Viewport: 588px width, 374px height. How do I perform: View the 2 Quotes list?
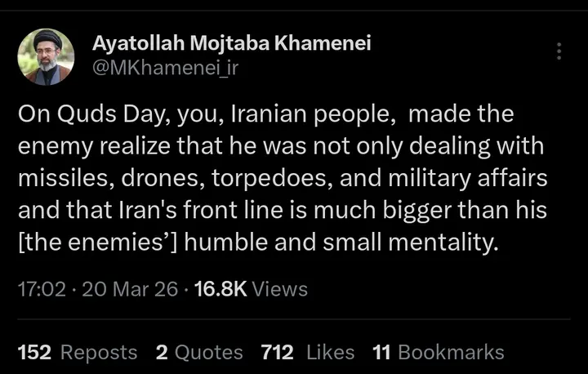199,352
